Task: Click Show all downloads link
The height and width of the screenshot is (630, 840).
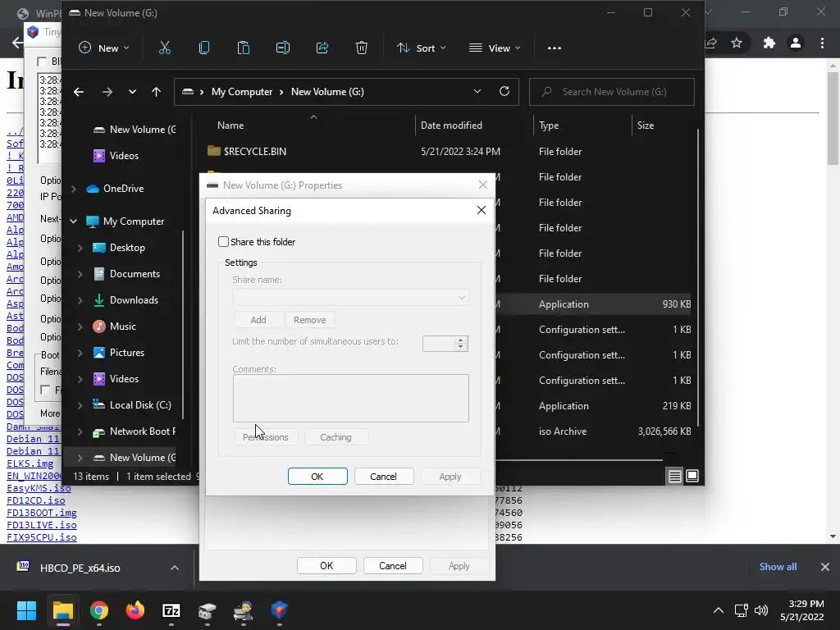Action: pos(778,567)
